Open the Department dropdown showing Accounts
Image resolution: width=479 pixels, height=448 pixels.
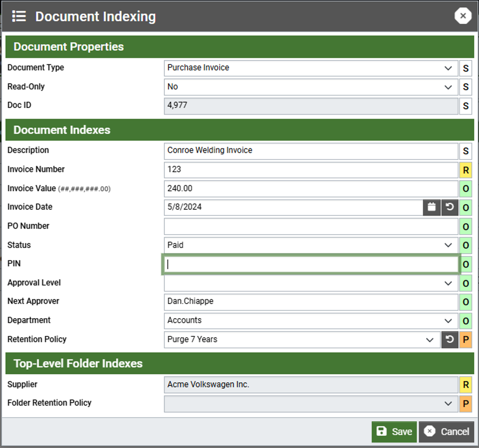(311, 321)
